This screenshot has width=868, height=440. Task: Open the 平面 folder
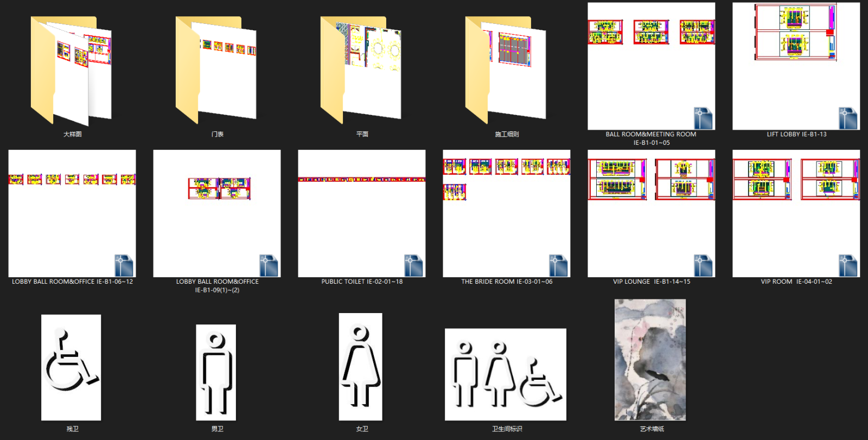click(x=361, y=71)
